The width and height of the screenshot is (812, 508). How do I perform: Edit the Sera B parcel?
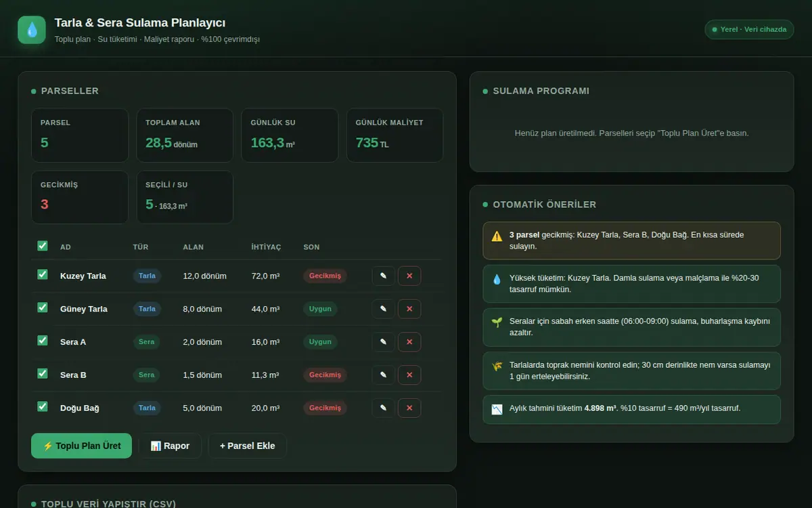(383, 375)
